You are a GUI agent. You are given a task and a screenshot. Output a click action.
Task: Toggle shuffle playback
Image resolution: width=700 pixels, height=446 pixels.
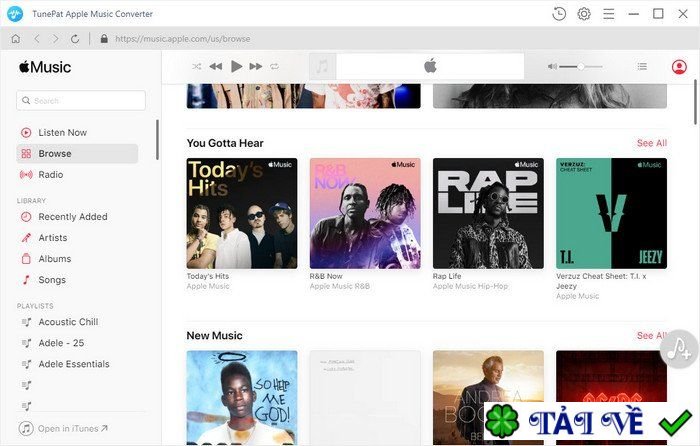click(196, 67)
